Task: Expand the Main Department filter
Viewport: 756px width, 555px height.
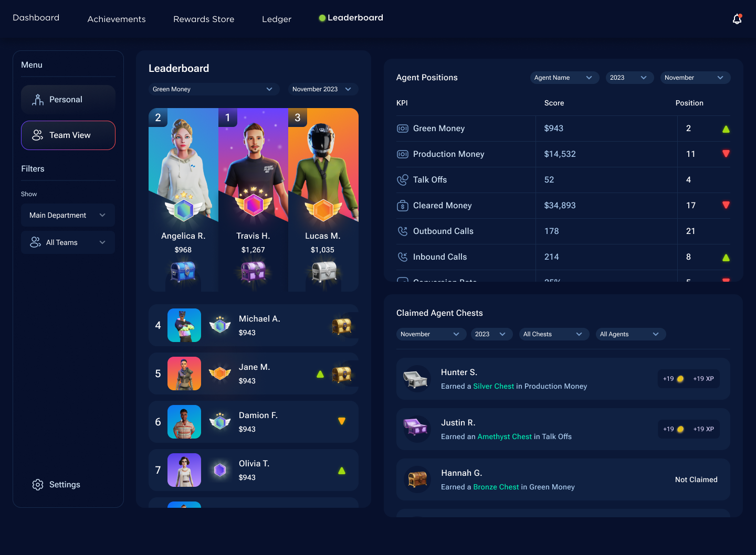Action: [x=68, y=215]
